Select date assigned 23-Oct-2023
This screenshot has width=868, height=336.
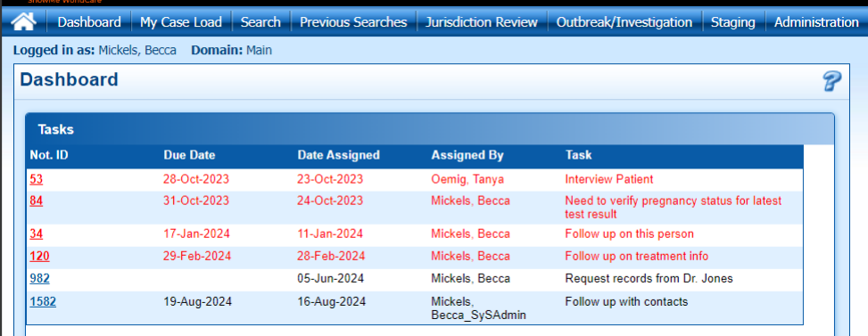point(330,179)
